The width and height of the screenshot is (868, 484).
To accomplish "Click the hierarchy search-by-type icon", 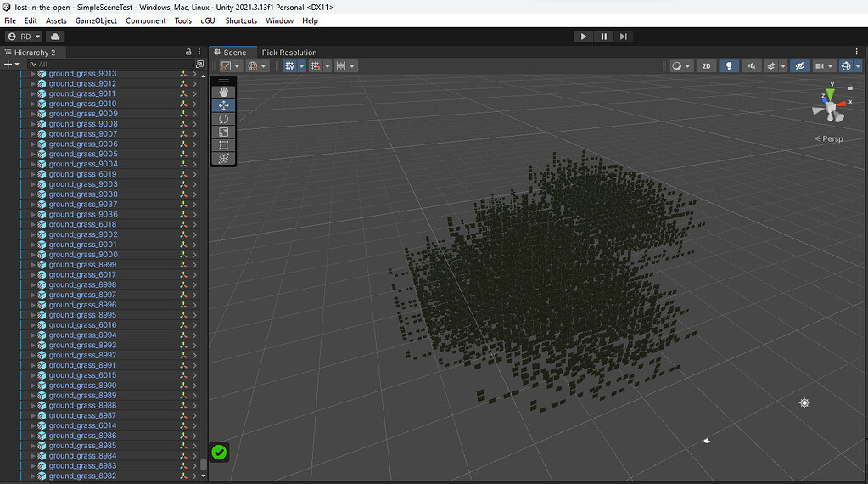I will pyautogui.click(x=200, y=65).
